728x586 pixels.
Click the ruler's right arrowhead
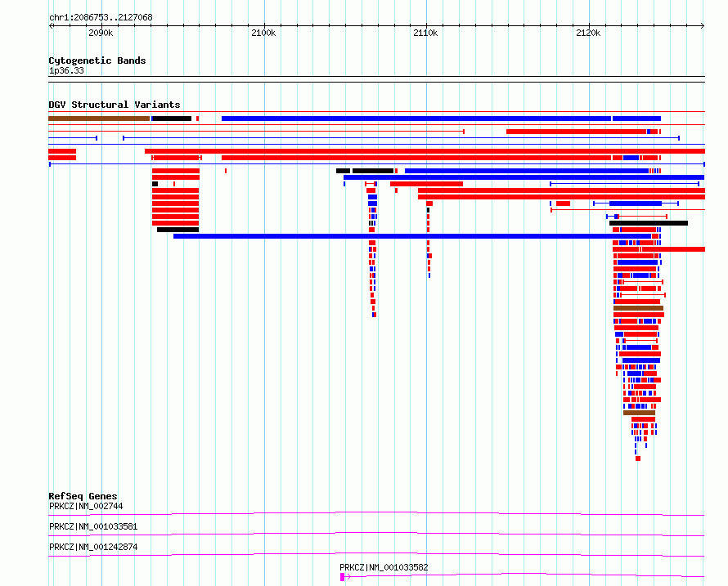pos(703,26)
